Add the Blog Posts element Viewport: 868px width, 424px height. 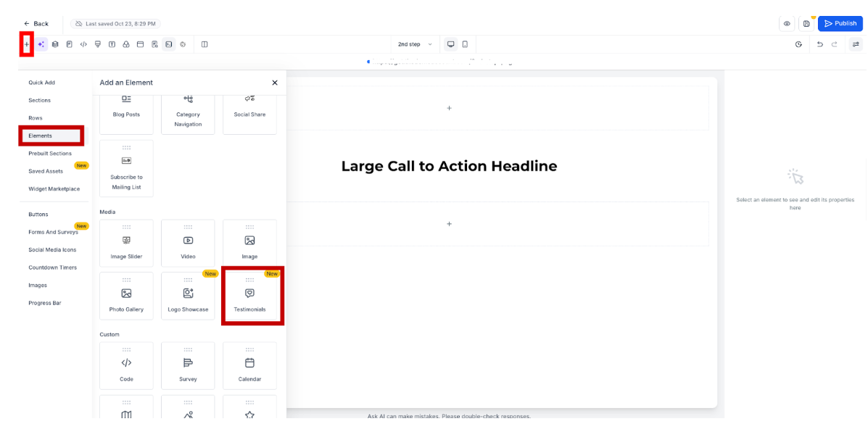126,114
